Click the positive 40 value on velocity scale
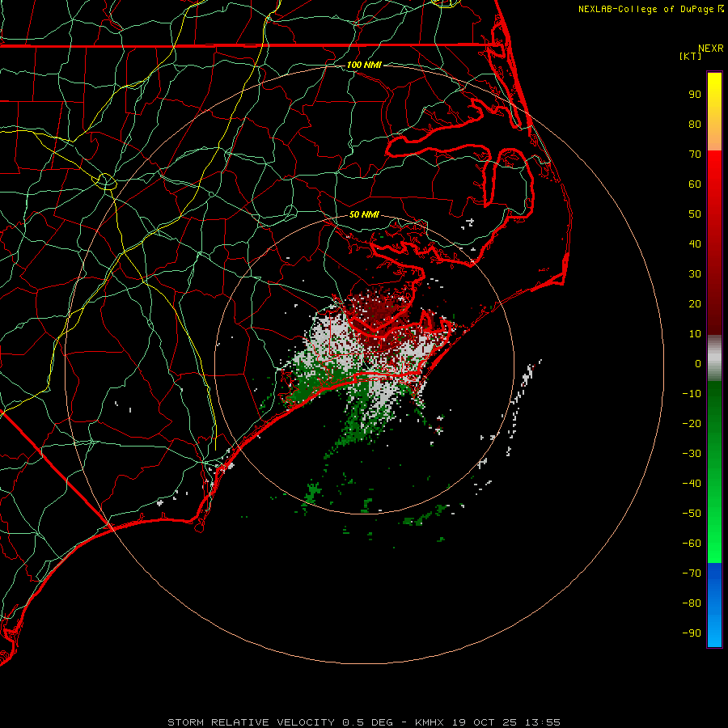 (x=695, y=244)
